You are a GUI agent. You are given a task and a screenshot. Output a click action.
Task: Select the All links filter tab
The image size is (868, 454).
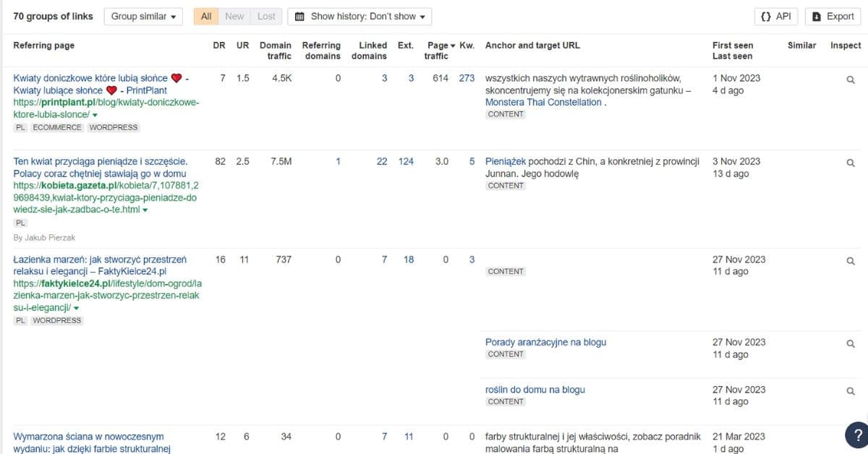point(206,17)
